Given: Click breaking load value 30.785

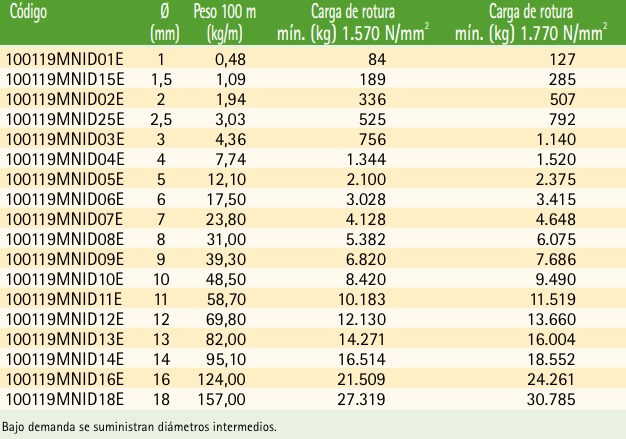Looking at the screenshot, I should pos(551,399).
